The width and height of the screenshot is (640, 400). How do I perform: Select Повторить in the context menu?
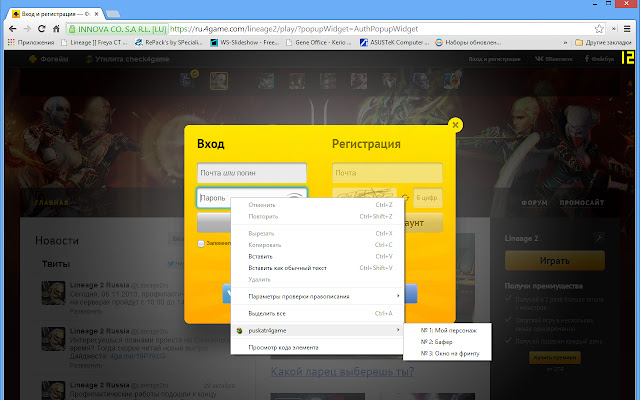click(x=318, y=216)
